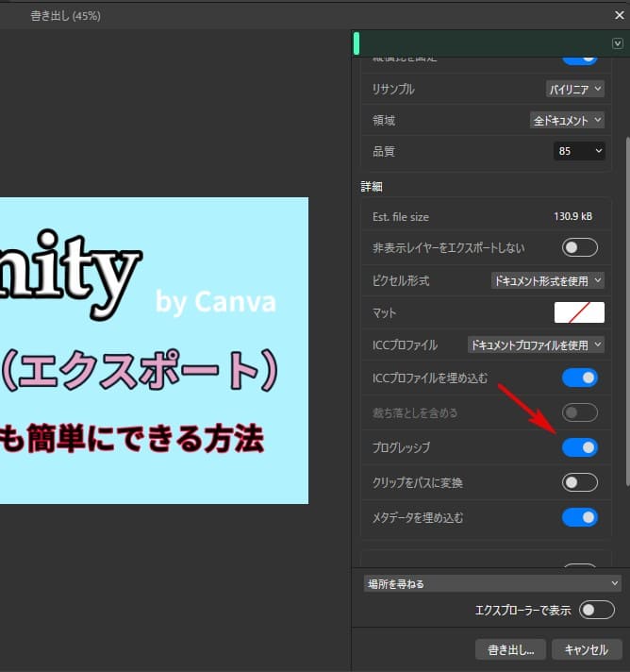Open the ICCプロファイル profile dropdown
The width and height of the screenshot is (630, 672).
click(536, 345)
